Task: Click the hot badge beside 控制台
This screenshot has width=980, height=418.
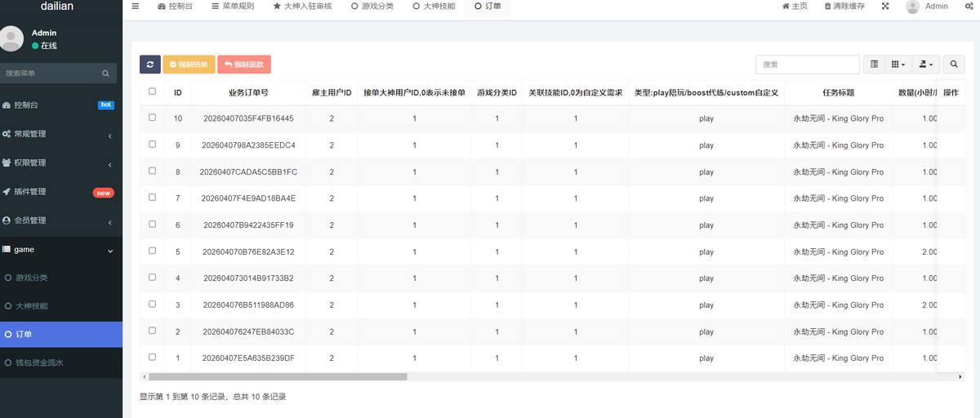Action: [105, 105]
